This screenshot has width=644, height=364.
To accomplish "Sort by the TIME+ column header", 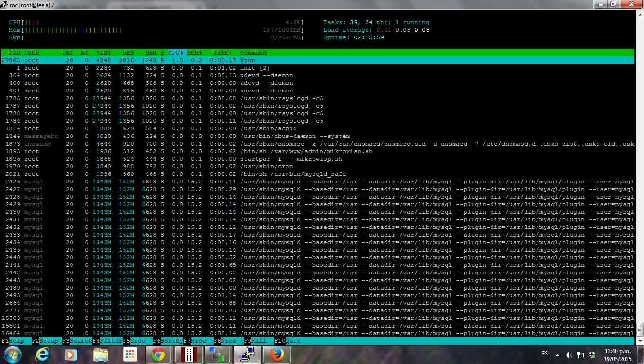I will [223, 53].
